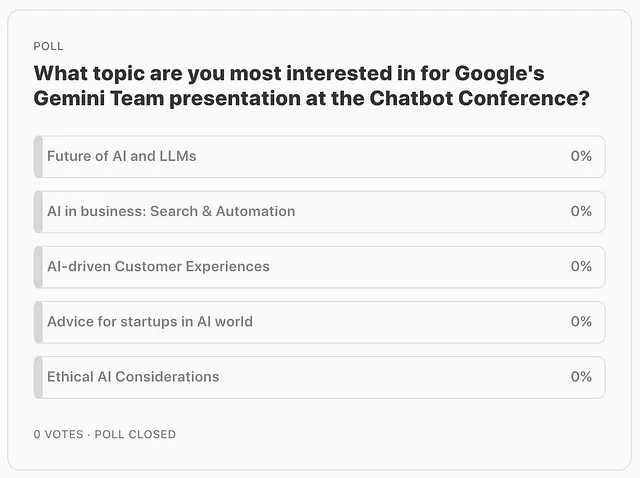Click gray progress bar of 'AI in business' row
The height and width of the screenshot is (478, 640).
(x=38, y=212)
